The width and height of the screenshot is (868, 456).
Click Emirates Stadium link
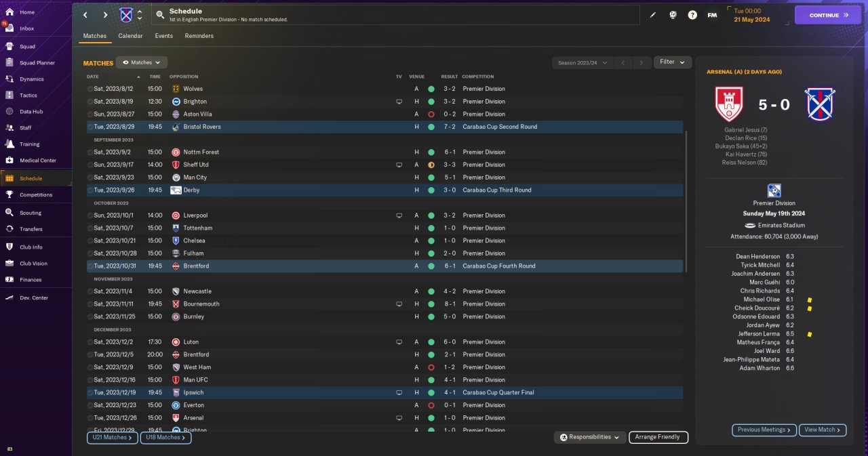[x=782, y=226]
